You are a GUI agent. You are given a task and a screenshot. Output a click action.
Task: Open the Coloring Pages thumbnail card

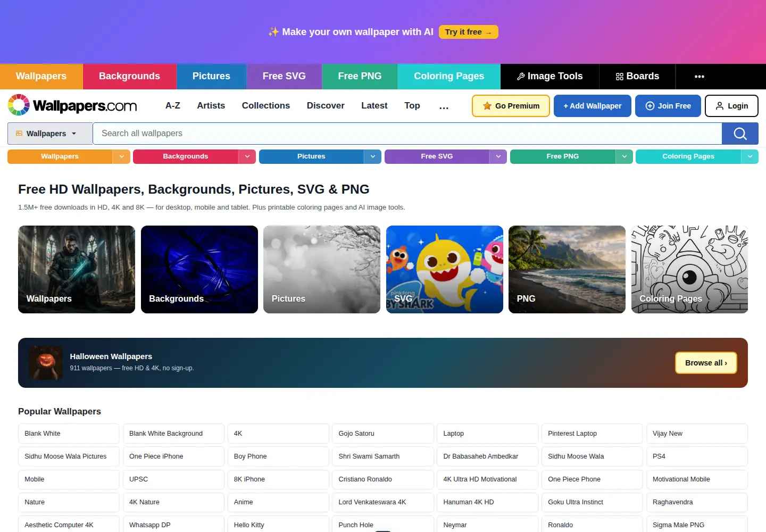tap(689, 269)
